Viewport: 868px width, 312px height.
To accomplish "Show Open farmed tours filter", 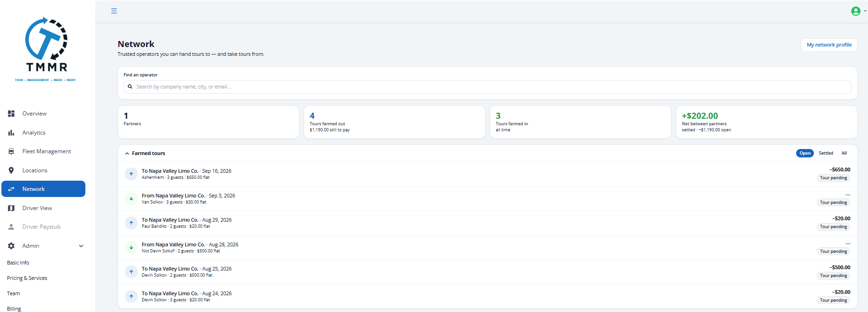I will click(805, 153).
